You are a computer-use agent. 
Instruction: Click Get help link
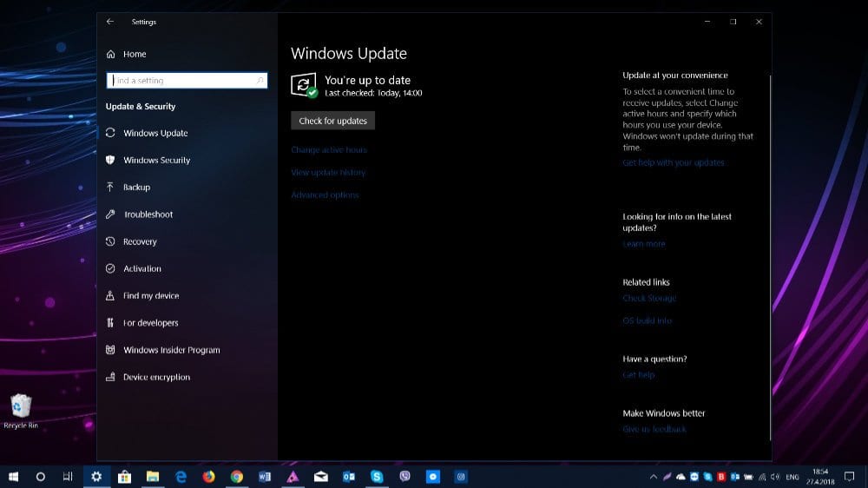coord(638,375)
